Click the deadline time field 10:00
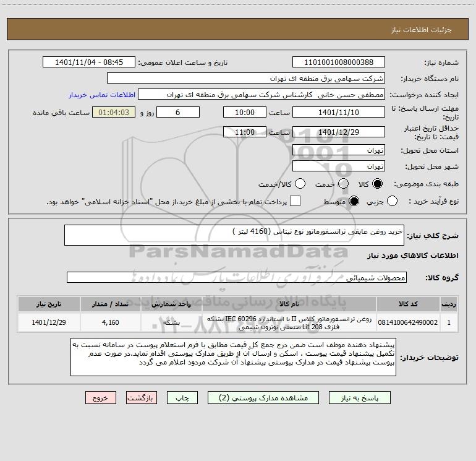 click(x=245, y=113)
